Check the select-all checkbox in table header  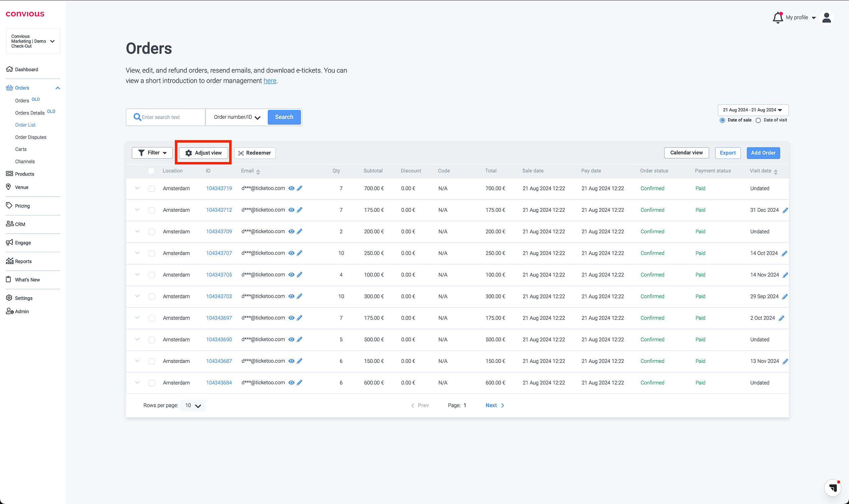pos(151,171)
